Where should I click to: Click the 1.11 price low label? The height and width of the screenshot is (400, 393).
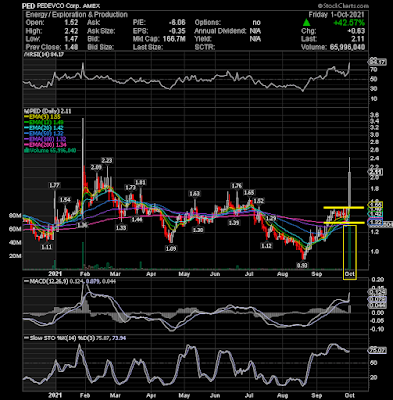pyautogui.click(x=46, y=247)
